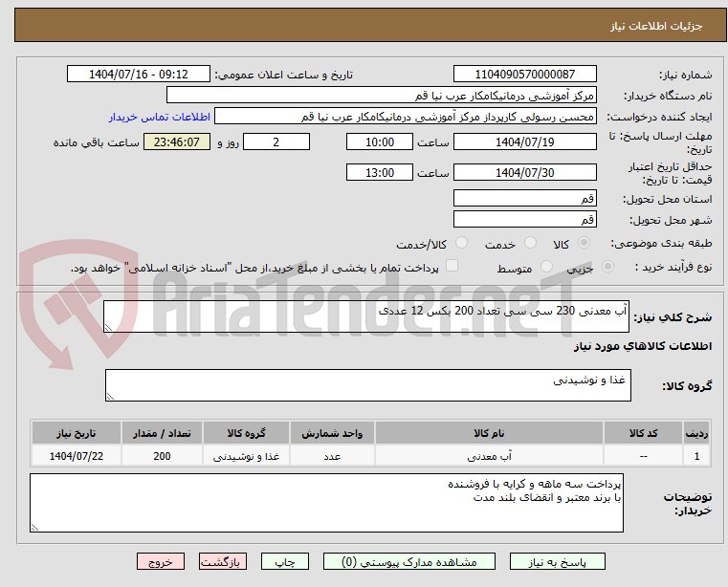Click the remaining days field showing 2
The height and width of the screenshot is (587, 728).
(x=276, y=141)
